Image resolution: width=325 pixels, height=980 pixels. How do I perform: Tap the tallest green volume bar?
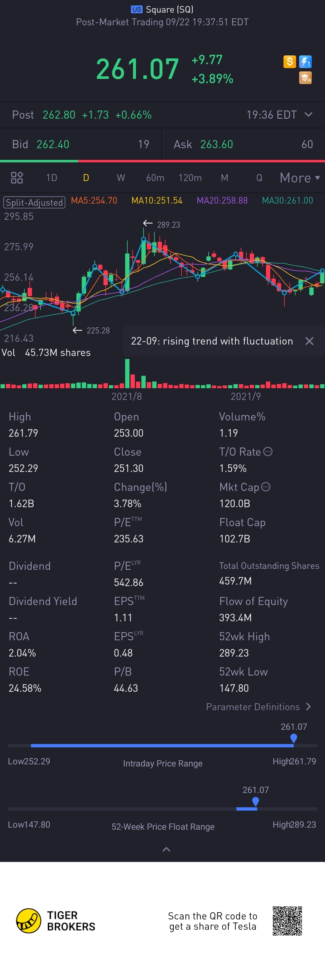click(x=127, y=373)
